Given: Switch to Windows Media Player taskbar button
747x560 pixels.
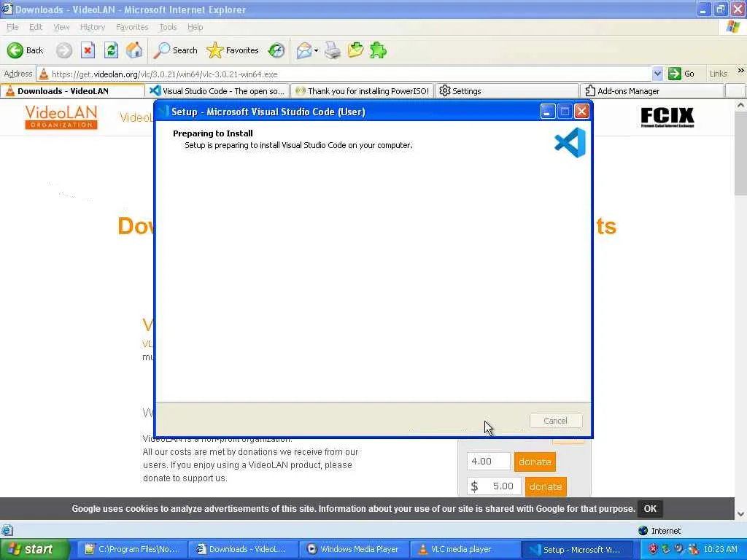Looking at the screenshot, I should [352, 549].
